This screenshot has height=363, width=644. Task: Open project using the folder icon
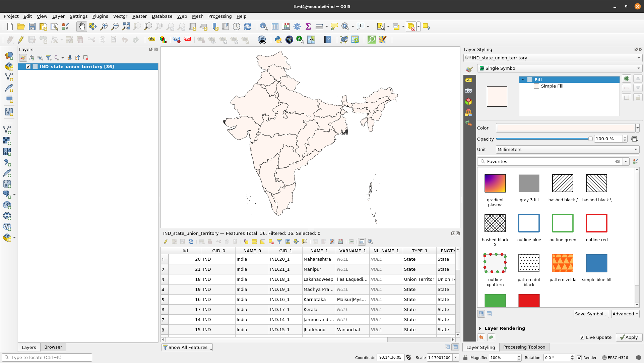[21, 27]
